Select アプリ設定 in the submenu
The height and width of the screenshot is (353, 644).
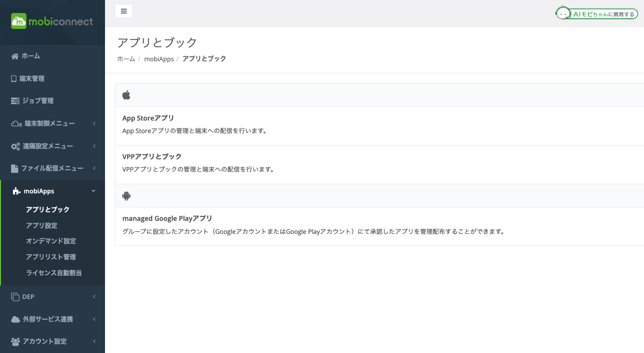tap(41, 225)
